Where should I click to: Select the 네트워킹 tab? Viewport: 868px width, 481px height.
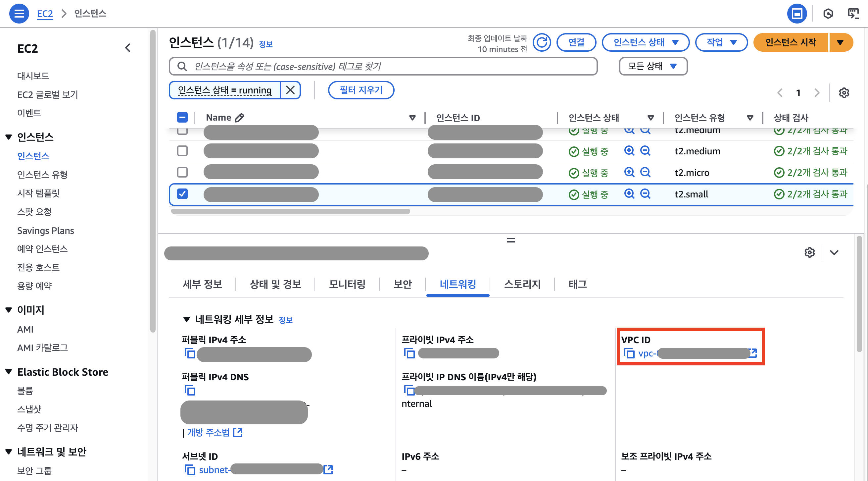pos(458,284)
